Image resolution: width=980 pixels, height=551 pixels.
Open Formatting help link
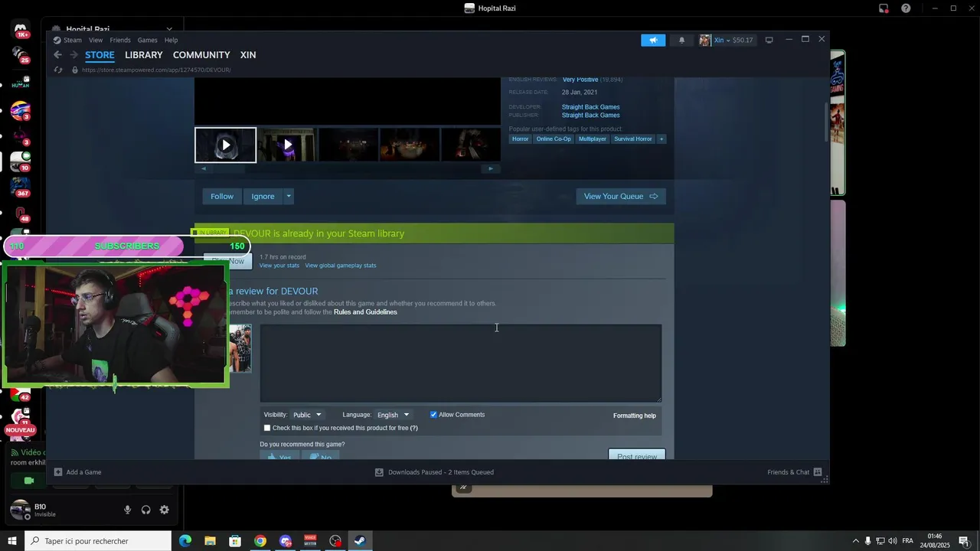tap(635, 416)
